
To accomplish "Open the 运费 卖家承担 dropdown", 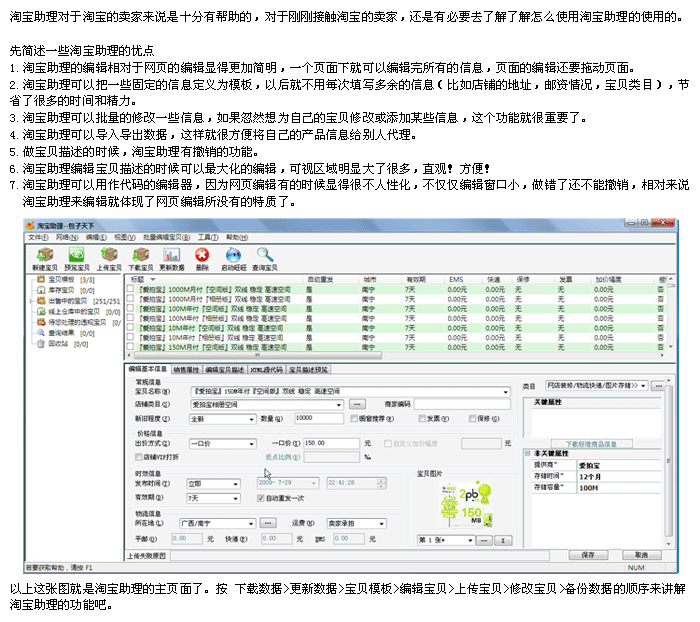I will [x=356, y=523].
